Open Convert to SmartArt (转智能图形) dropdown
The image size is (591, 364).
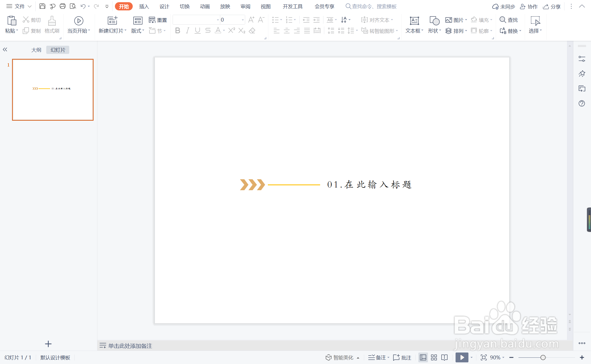tap(379, 31)
